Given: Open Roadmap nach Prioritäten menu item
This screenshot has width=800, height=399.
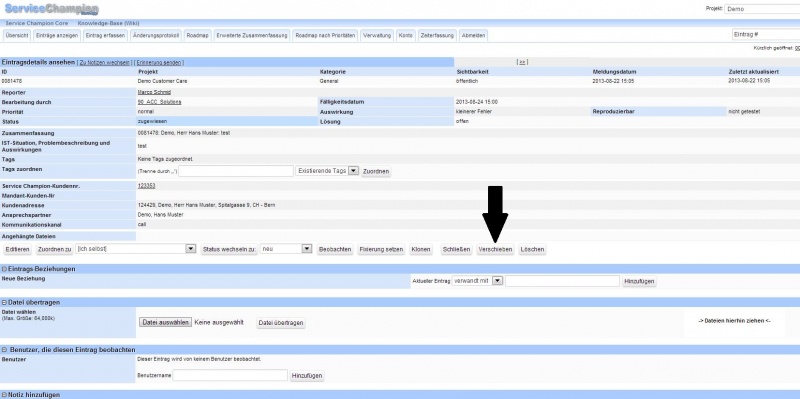Looking at the screenshot, I should coord(326,35).
